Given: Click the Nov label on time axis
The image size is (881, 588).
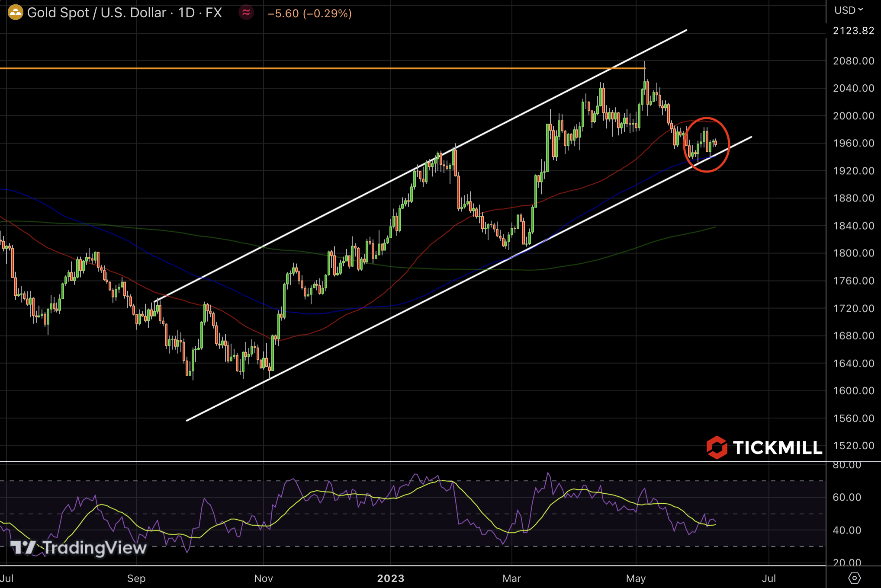Looking at the screenshot, I should coord(264,578).
